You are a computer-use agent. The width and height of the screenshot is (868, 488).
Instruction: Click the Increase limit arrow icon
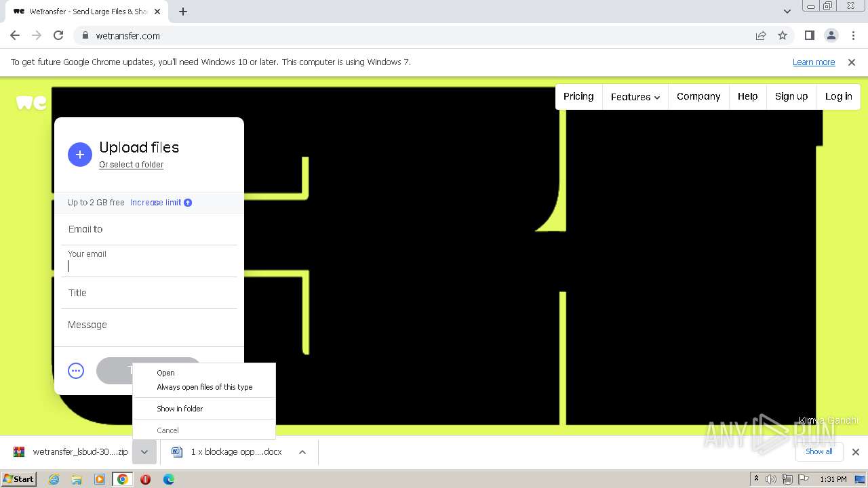click(188, 203)
